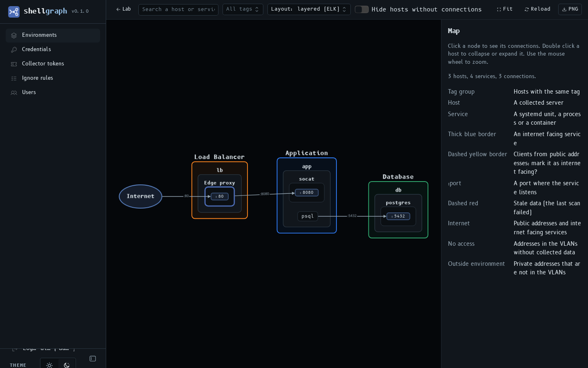Viewport: 588px width, 368px height.
Task: Click the 'Thick blue border' legend entry
Action: pyautogui.click(x=472, y=134)
